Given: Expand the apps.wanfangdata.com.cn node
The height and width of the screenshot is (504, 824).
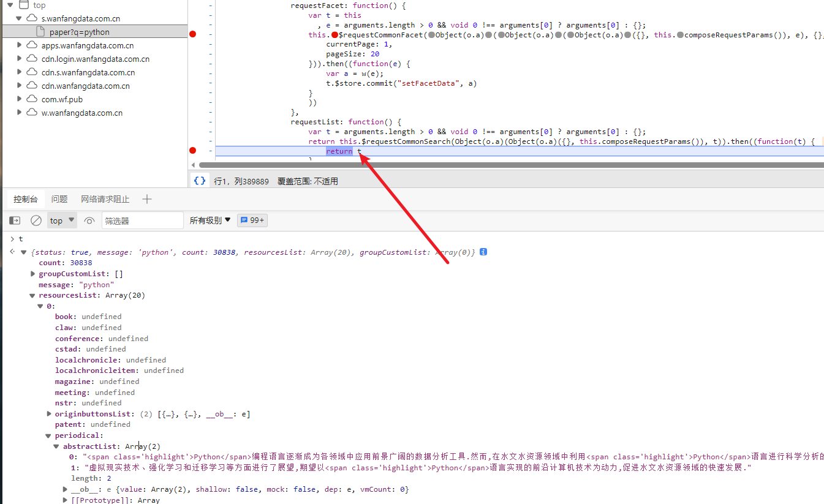Looking at the screenshot, I should tap(19, 45).
